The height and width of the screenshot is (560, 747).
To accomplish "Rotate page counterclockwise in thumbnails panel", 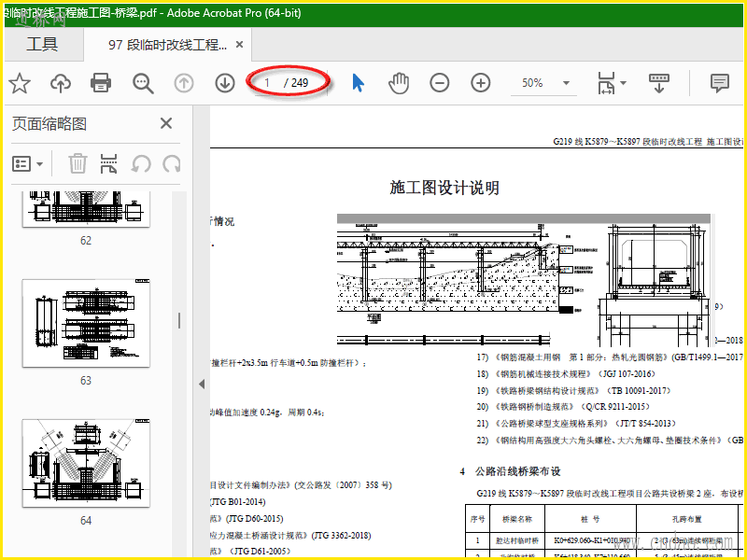I will 141,164.
